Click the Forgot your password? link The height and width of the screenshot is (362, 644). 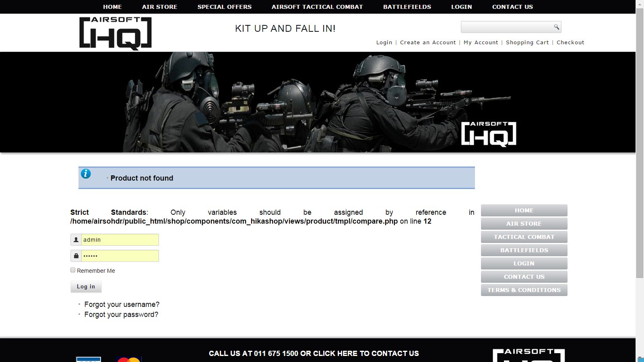click(x=121, y=315)
